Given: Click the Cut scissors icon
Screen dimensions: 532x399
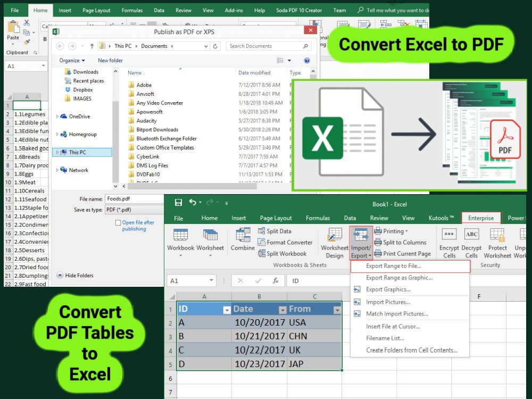Looking at the screenshot, I should coord(27,23).
